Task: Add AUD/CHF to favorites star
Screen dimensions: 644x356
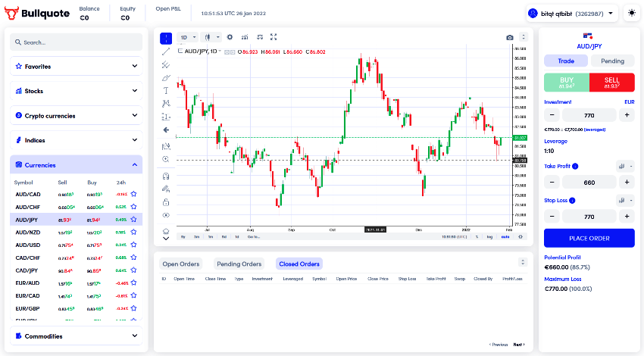Action: [x=133, y=207]
